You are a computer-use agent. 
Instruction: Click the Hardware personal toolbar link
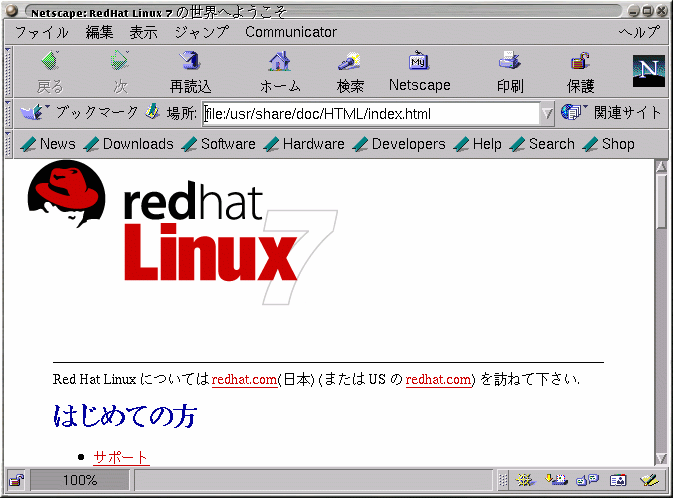304,144
